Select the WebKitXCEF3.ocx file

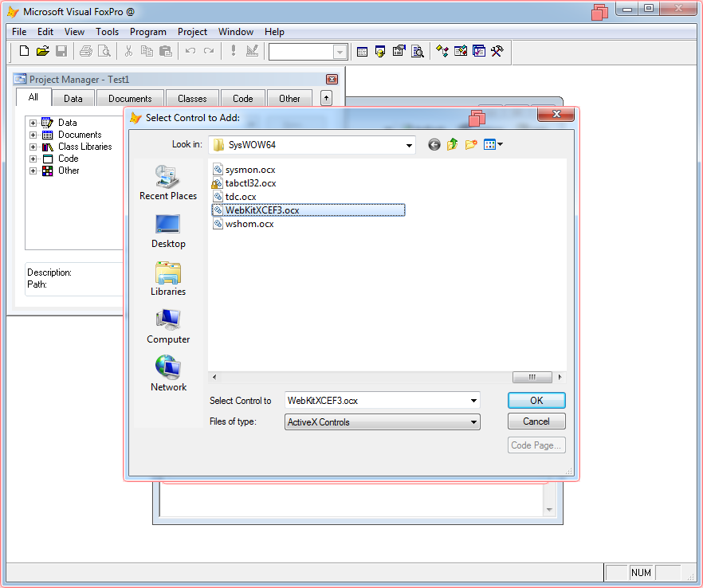308,210
